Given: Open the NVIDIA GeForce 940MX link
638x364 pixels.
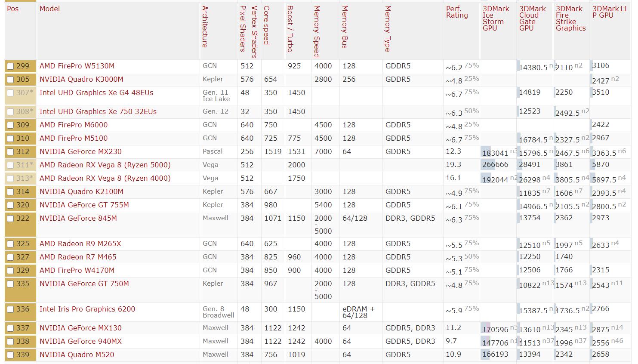Looking at the screenshot, I should [80, 341].
